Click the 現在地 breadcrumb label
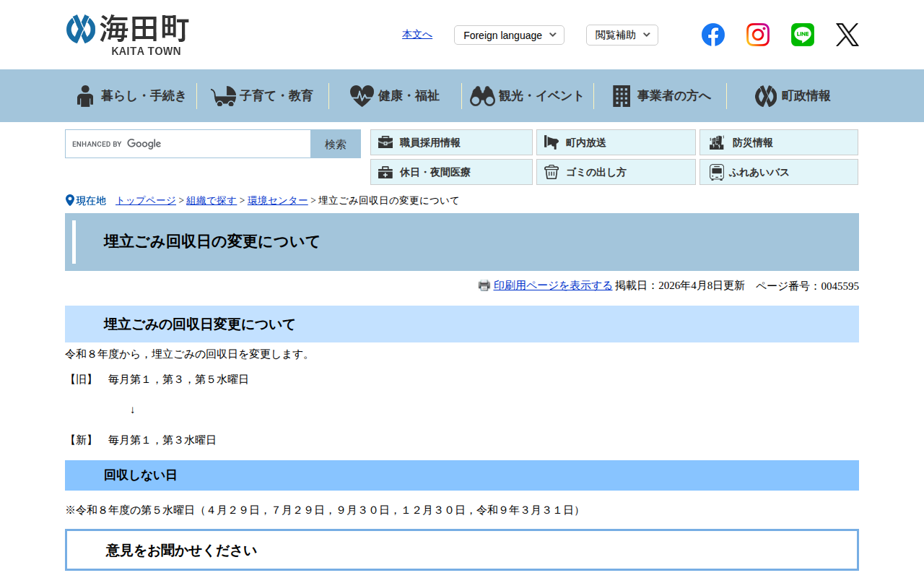 point(85,200)
